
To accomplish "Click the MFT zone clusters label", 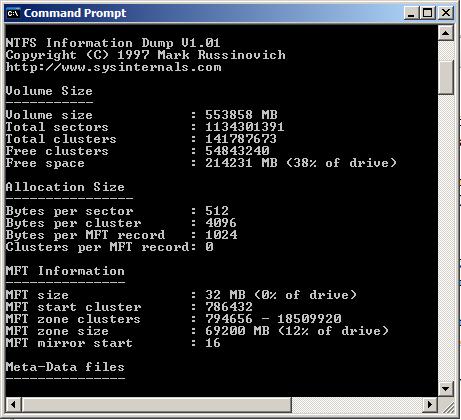I will point(73,319).
